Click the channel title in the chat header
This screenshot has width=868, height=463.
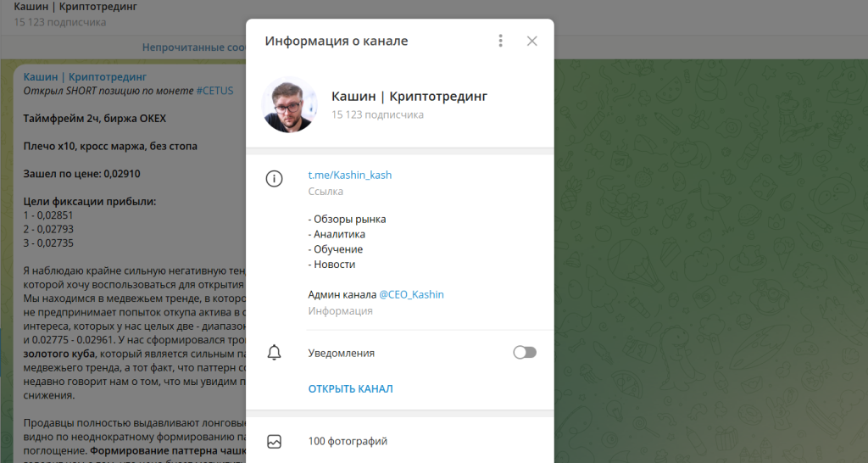point(75,7)
